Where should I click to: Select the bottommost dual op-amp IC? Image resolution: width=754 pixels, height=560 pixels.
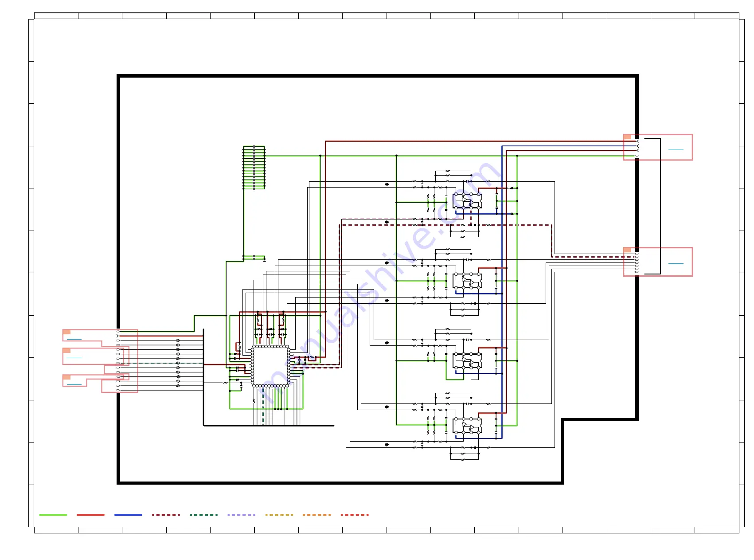(x=467, y=425)
